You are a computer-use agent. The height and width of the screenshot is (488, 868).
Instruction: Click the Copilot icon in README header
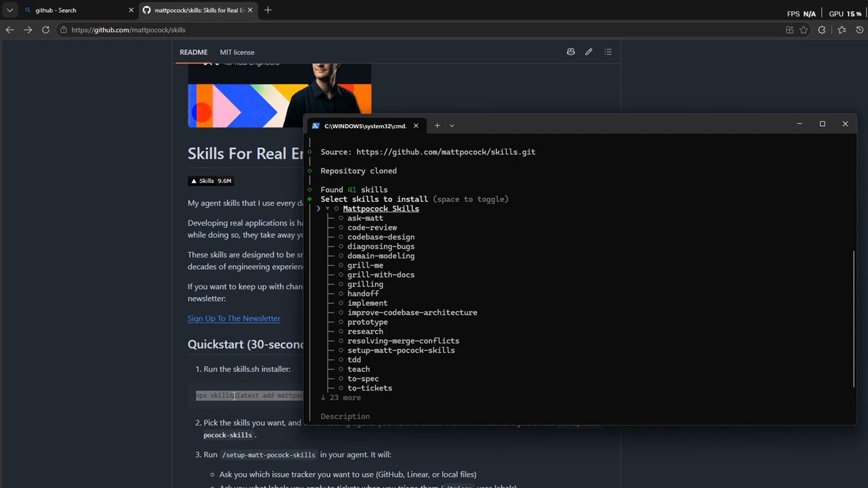570,52
